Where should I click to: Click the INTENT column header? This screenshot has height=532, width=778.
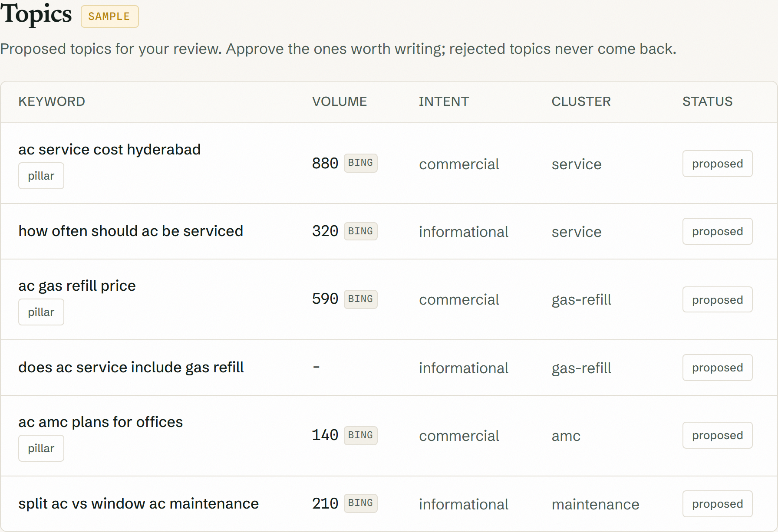(x=444, y=102)
